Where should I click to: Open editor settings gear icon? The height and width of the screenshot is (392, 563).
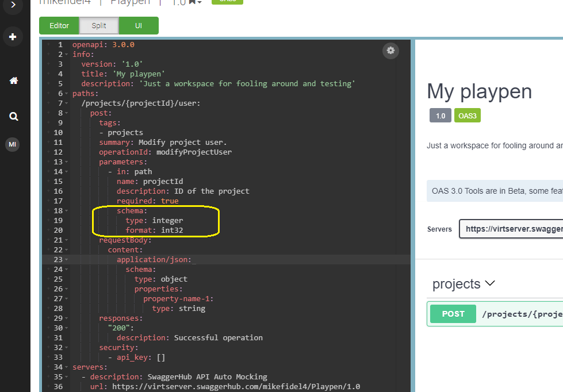[x=390, y=51]
